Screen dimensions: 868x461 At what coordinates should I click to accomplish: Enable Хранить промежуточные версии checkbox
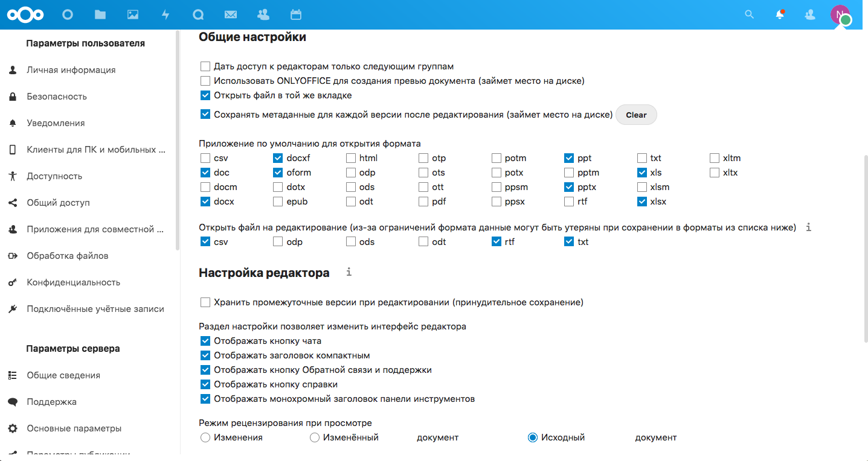tap(205, 302)
